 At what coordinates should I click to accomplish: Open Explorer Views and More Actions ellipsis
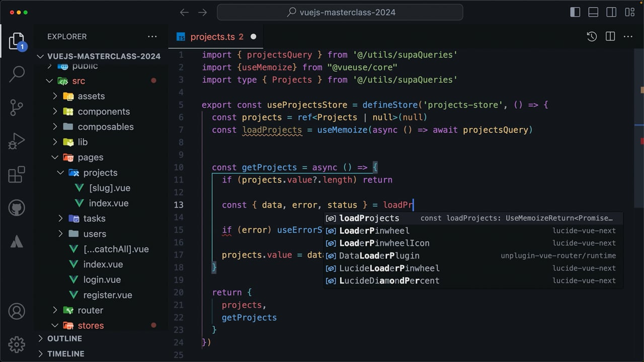point(152,36)
